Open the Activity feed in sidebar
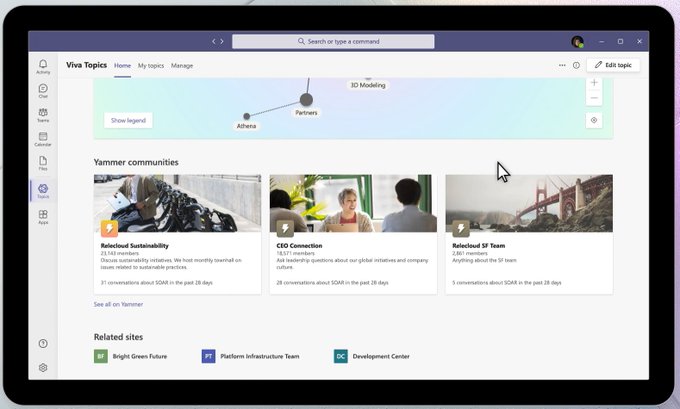 pyautogui.click(x=43, y=67)
